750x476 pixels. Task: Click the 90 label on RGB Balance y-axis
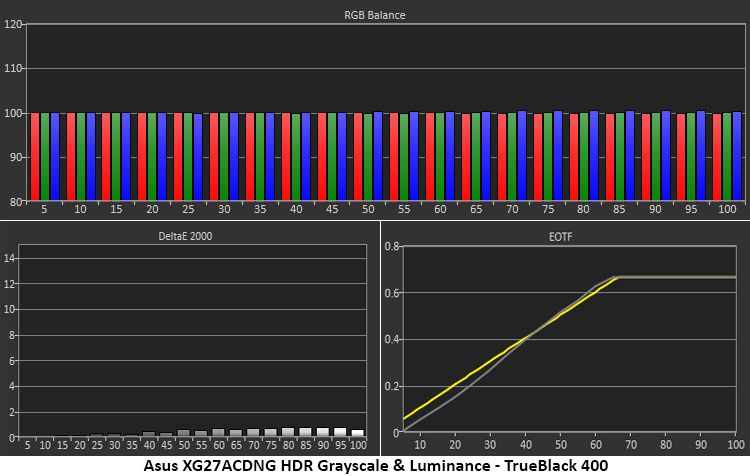point(16,157)
